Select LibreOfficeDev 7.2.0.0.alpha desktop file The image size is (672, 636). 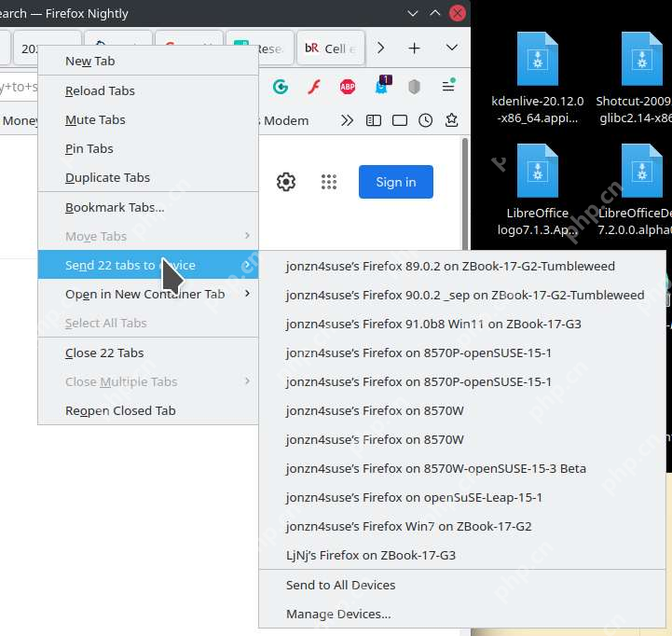[x=635, y=190]
